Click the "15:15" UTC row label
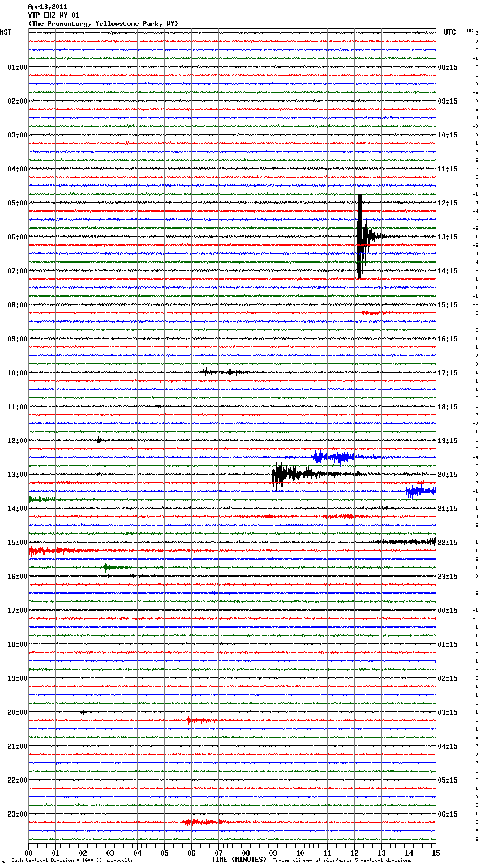Screen dimensions: 481x868 (x=448, y=305)
